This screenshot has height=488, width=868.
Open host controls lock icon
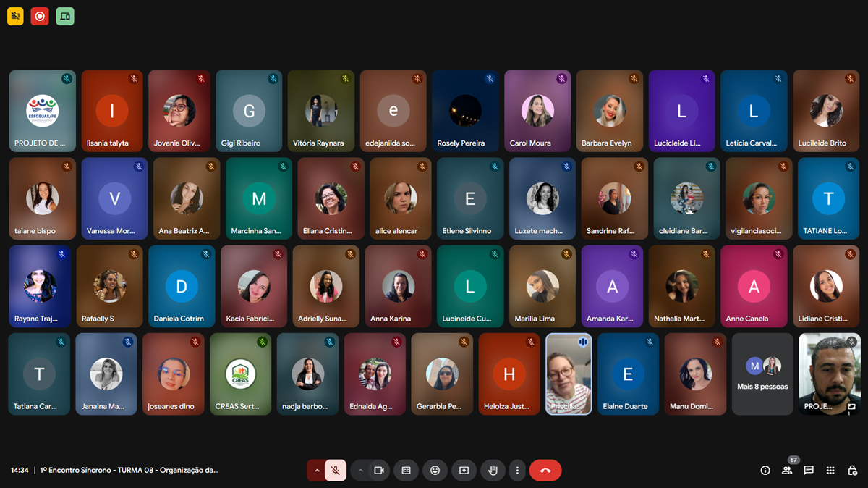[x=852, y=471]
